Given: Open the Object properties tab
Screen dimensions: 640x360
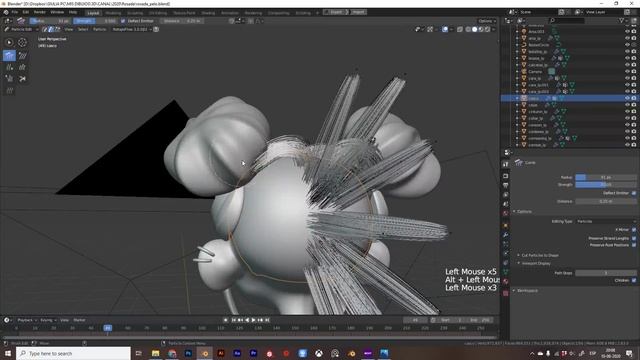Looking at the screenshot, I should click(x=506, y=225).
